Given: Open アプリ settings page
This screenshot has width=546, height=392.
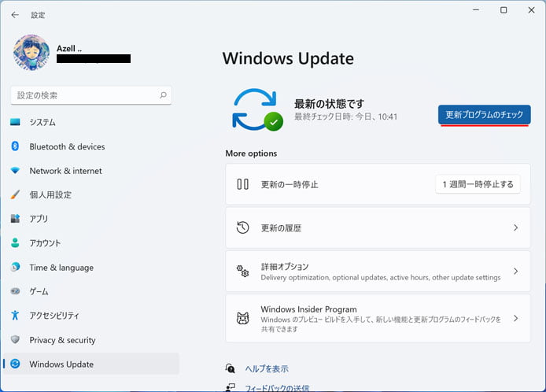Looking at the screenshot, I should pyautogui.click(x=91, y=219).
